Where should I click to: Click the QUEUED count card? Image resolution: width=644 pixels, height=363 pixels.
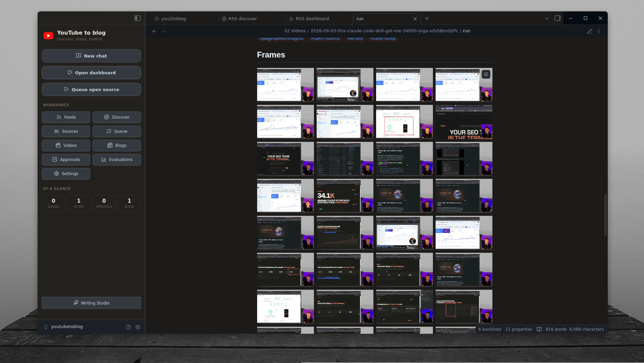pos(53,203)
